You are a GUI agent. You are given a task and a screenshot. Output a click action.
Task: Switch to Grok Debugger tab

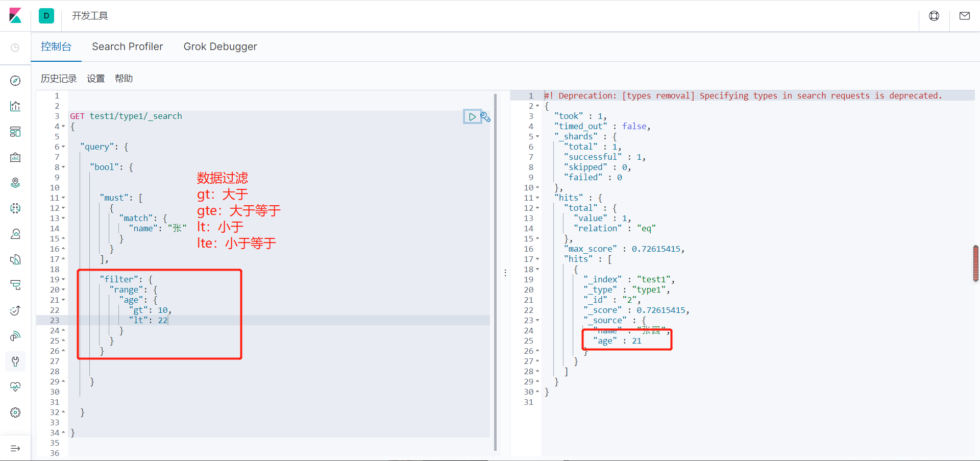tap(220, 46)
